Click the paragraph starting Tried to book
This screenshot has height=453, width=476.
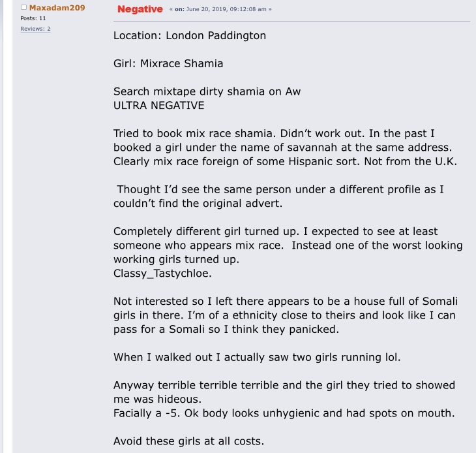pos(286,148)
